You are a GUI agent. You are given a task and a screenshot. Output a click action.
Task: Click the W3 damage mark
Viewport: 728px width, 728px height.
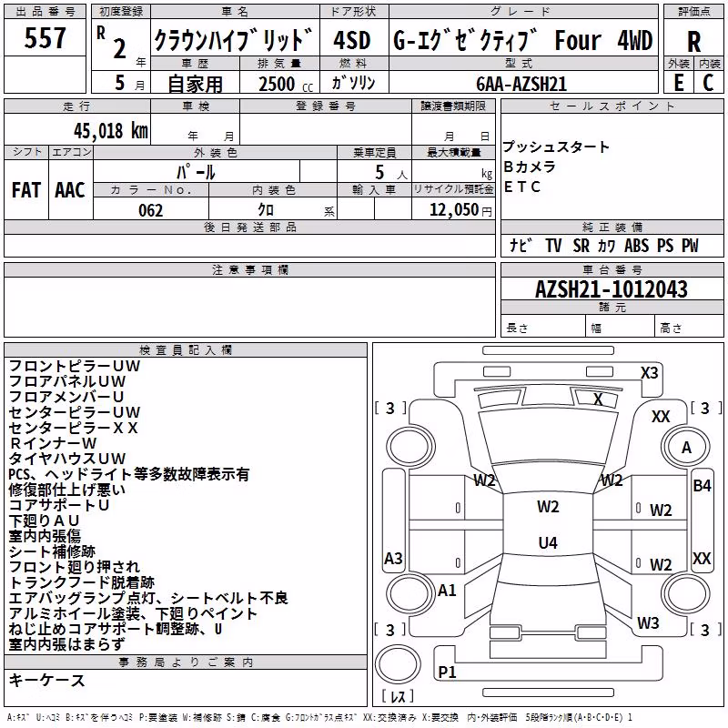[648, 623]
